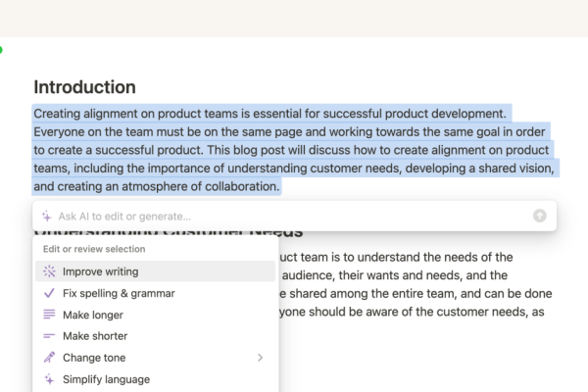This screenshot has width=588, height=392.
Task: Click the magic wand icon beside Improve writing
Action: coord(49,271)
